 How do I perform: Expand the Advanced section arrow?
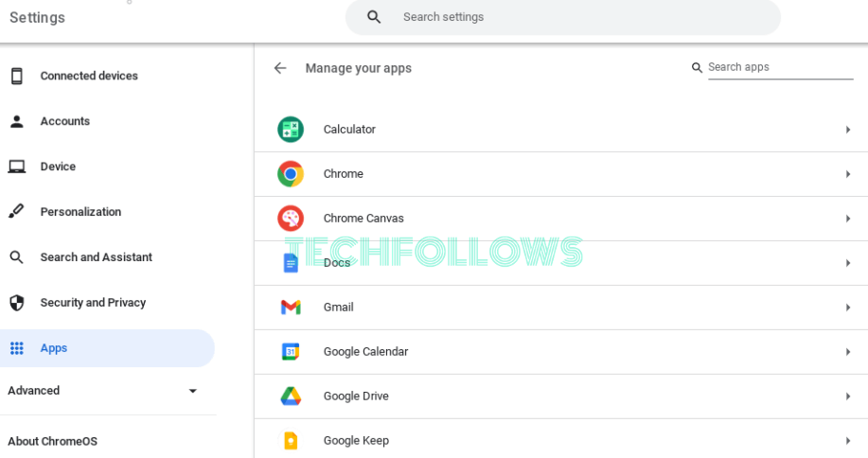tap(193, 391)
